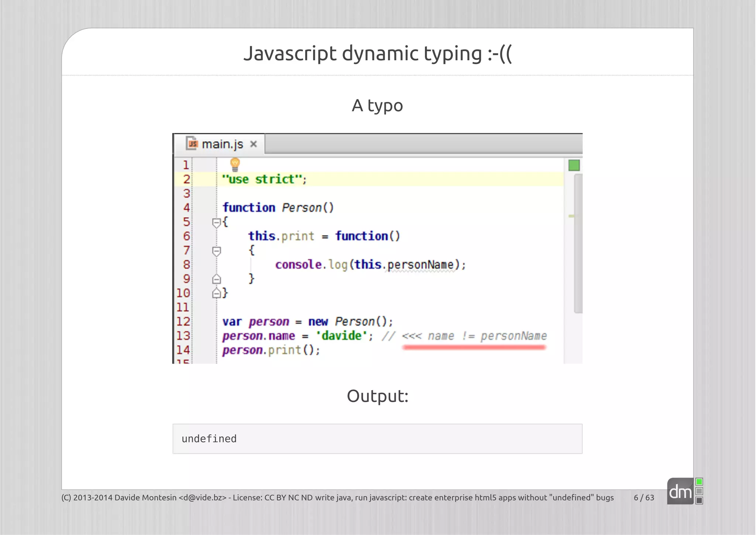Click the slide title 'Javascript dynamic typing'

click(377, 54)
